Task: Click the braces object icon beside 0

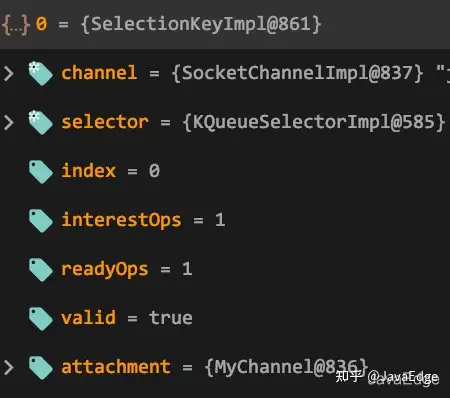Action: pyautogui.click(x=16, y=25)
